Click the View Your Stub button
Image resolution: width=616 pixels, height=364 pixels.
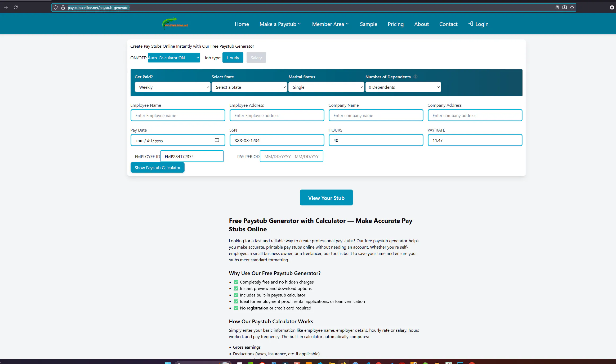[x=326, y=197]
